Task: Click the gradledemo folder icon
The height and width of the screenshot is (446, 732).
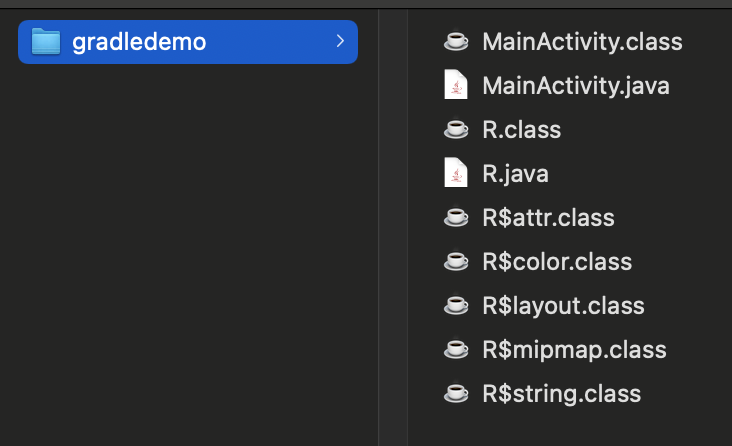Action: pyautogui.click(x=47, y=42)
